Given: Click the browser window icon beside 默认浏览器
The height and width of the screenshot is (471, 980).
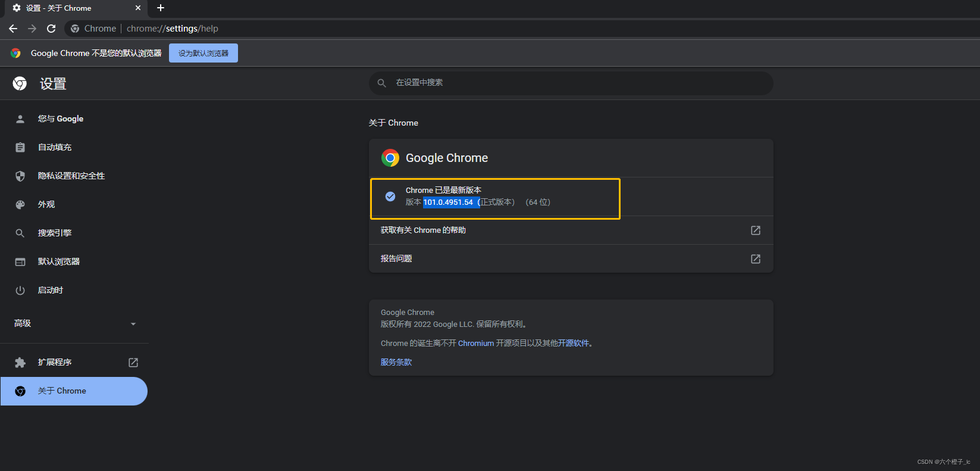Looking at the screenshot, I should pos(20,261).
